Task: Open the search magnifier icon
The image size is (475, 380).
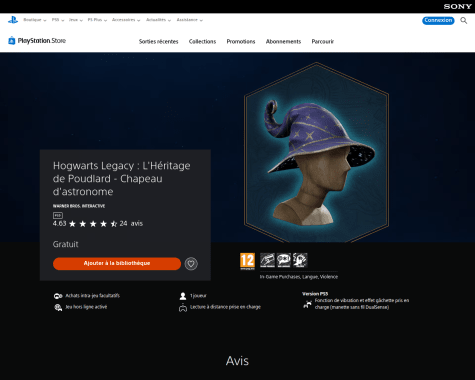Action: pyautogui.click(x=464, y=20)
